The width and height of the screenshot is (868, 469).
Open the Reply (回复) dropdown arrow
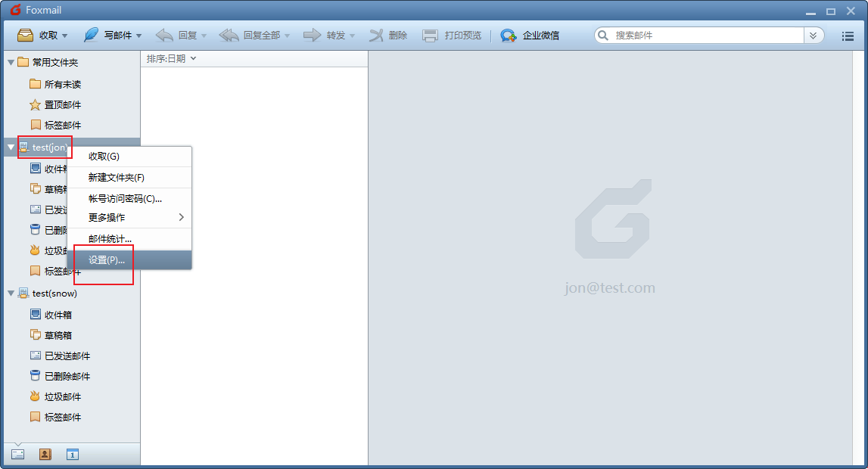click(204, 36)
